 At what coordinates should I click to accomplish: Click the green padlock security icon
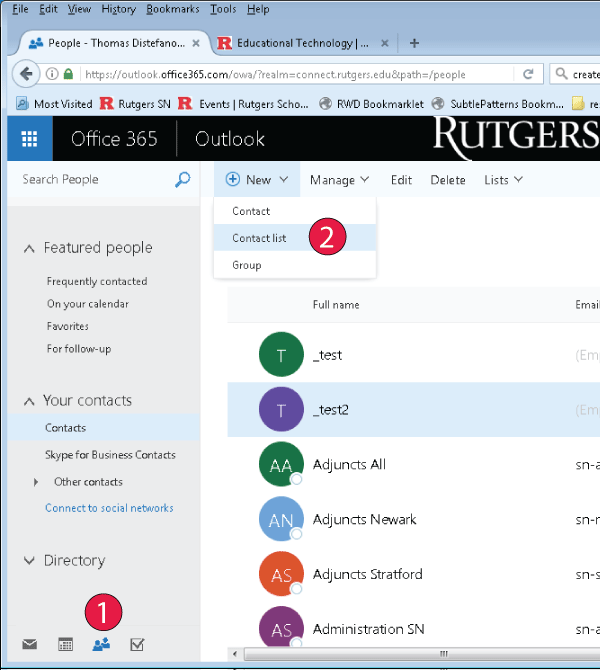coord(68,74)
